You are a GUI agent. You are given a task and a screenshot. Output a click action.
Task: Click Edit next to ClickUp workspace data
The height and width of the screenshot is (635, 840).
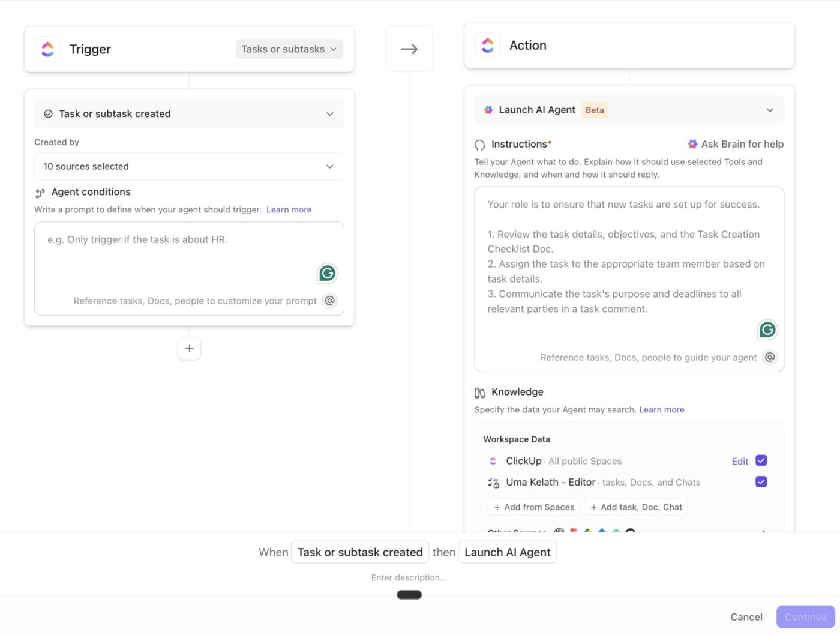tap(740, 461)
